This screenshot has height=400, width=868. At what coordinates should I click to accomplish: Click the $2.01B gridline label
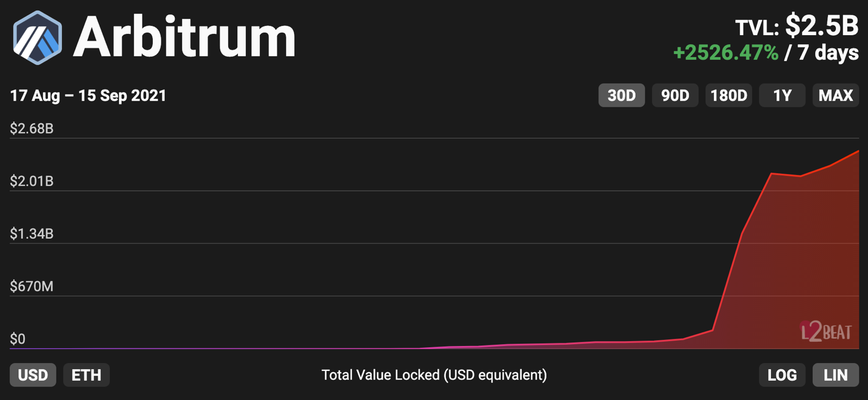point(32,181)
